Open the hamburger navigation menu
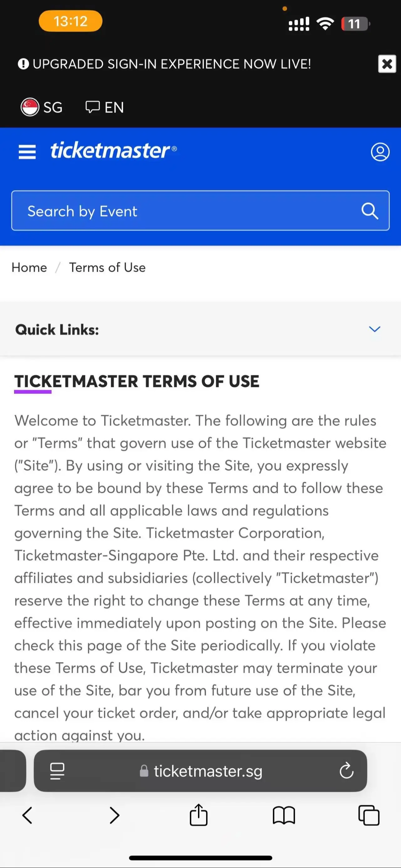This screenshot has height=868, width=401. [x=27, y=152]
